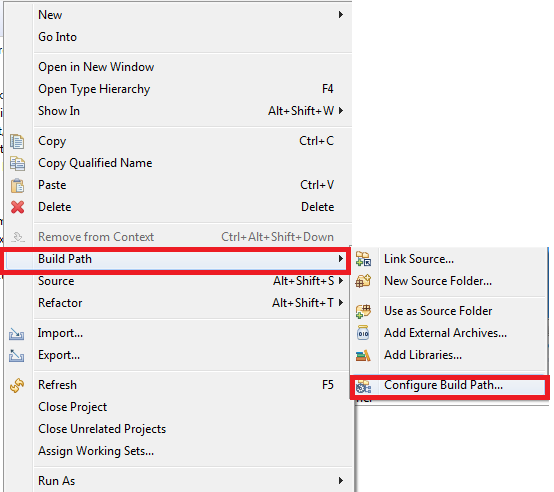Viewport: 554px width, 492px height.
Task: Click the Import icon
Action: (17, 334)
